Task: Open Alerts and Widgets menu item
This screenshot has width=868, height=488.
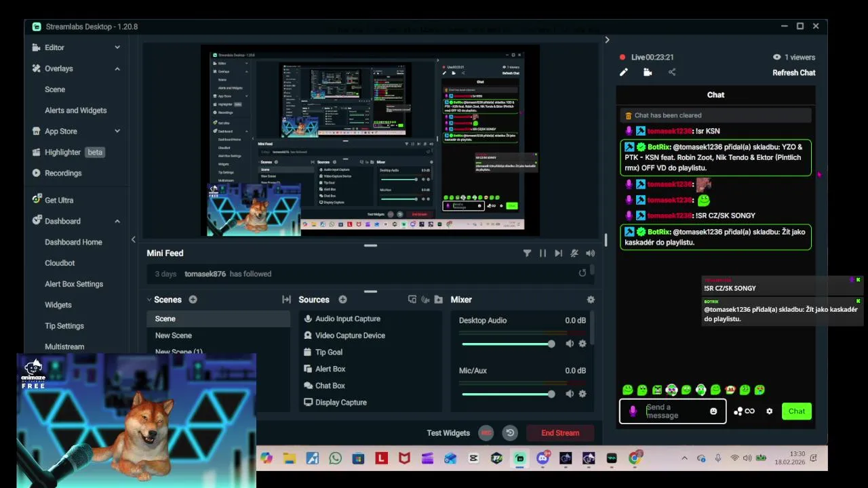Action: point(75,110)
